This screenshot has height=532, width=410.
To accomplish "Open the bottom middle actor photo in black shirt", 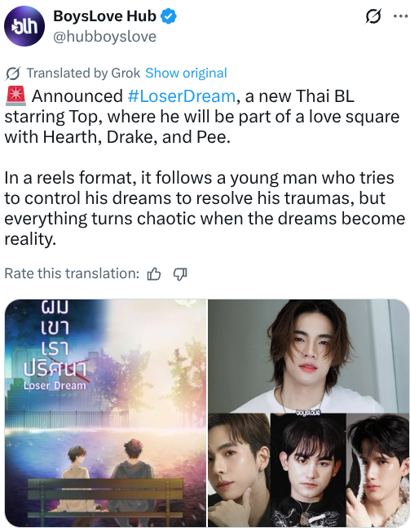I will (308, 470).
